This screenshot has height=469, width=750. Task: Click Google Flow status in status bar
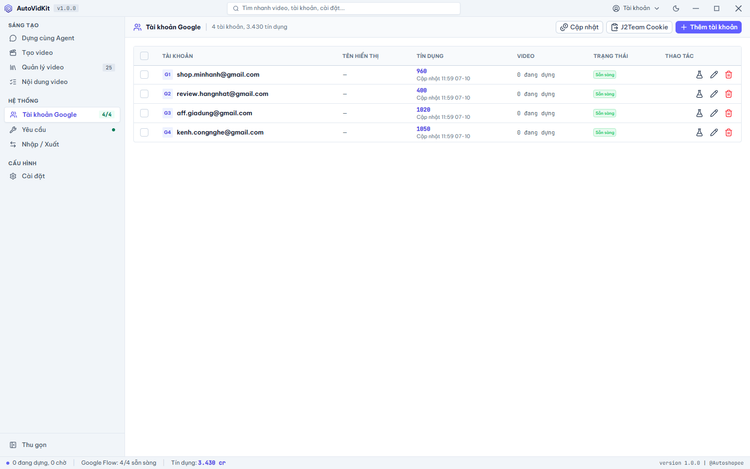pos(119,463)
